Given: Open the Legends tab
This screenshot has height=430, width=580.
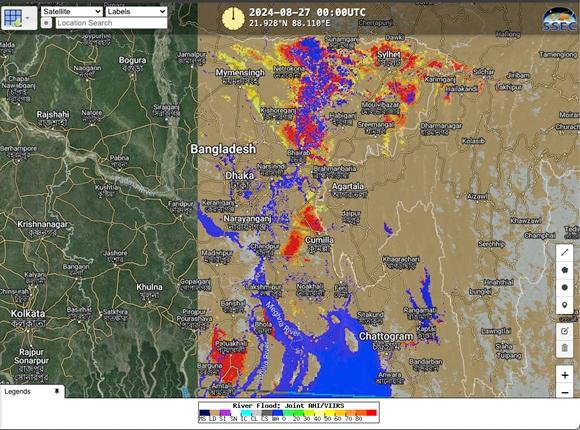Looking at the screenshot, I should pos(17,391).
